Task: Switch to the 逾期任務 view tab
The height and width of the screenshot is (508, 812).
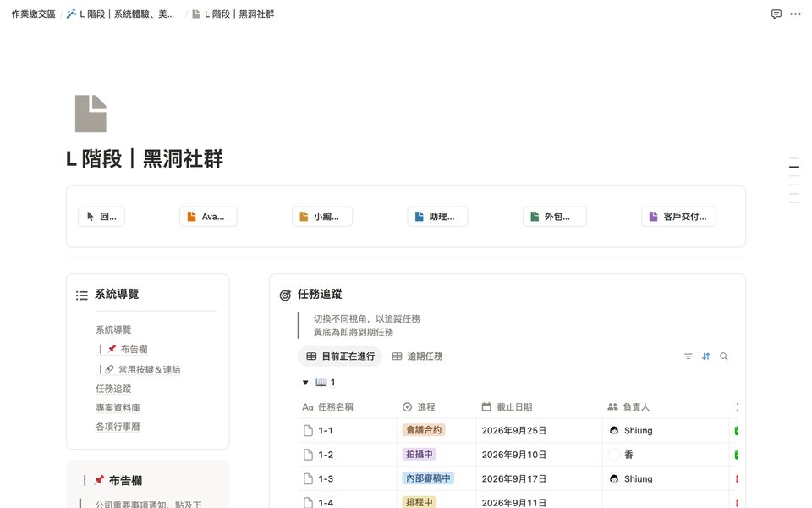Action: (x=417, y=356)
